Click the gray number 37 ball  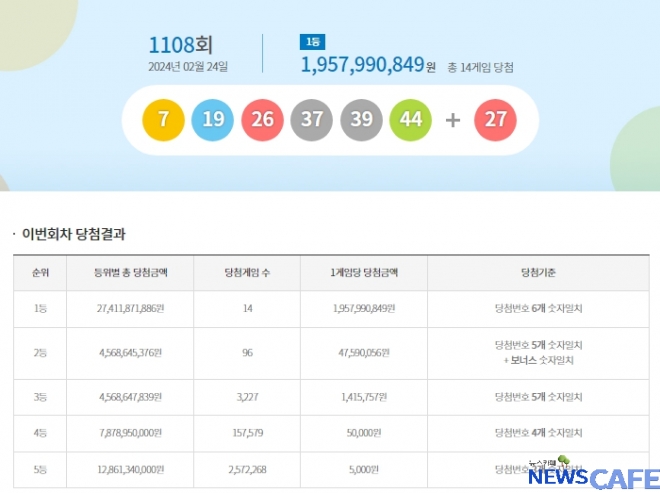pyautogui.click(x=311, y=120)
